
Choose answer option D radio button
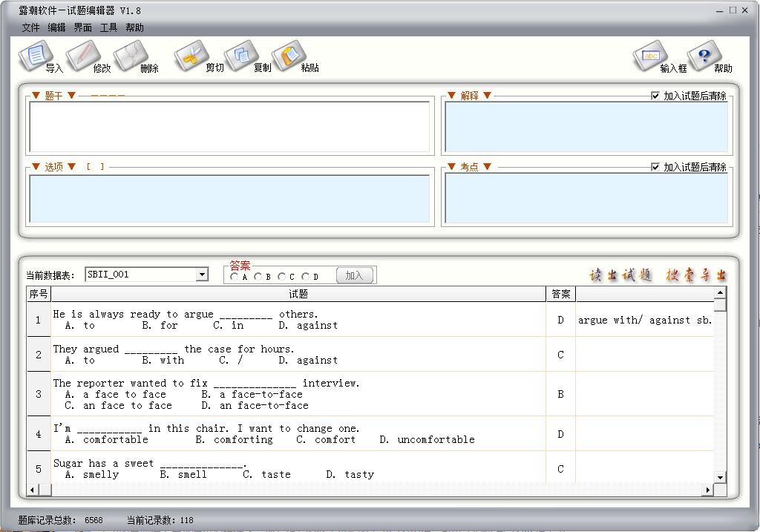[x=306, y=276]
